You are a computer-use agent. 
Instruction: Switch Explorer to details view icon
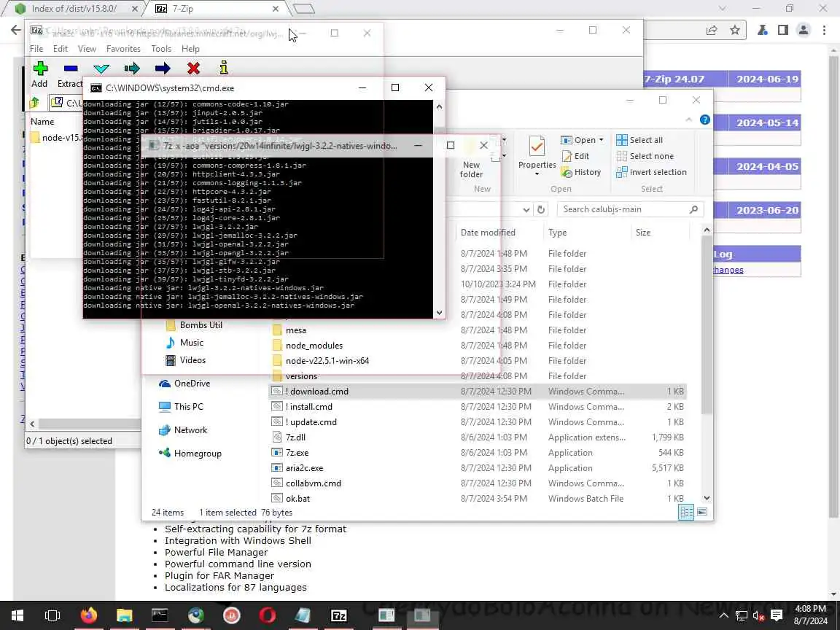686,512
